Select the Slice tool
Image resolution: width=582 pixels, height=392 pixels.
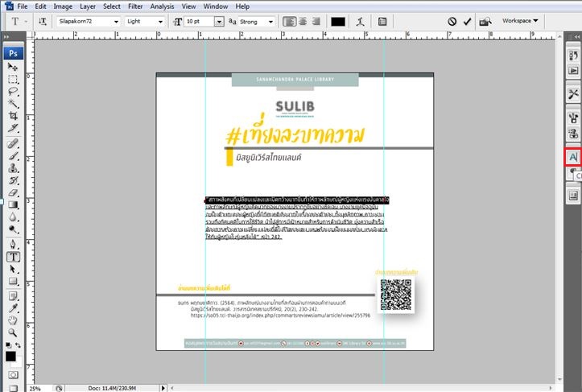point(13,128)
